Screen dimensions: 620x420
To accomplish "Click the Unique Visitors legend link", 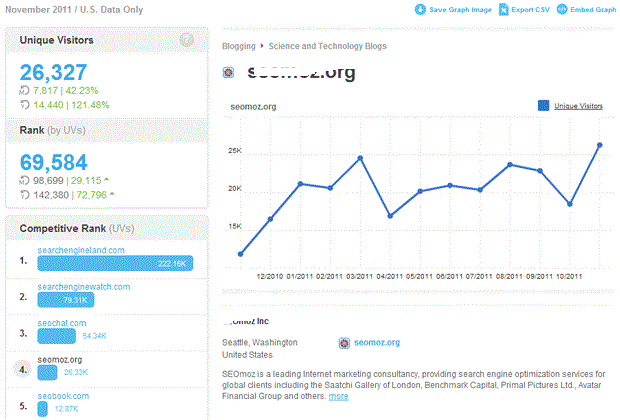I will pos(578,106).
